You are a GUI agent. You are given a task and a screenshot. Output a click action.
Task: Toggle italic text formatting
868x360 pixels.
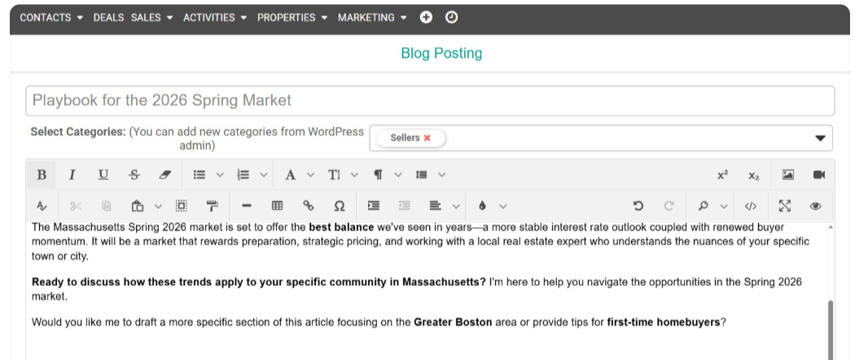pyautogui.click(x=72, y=174)
